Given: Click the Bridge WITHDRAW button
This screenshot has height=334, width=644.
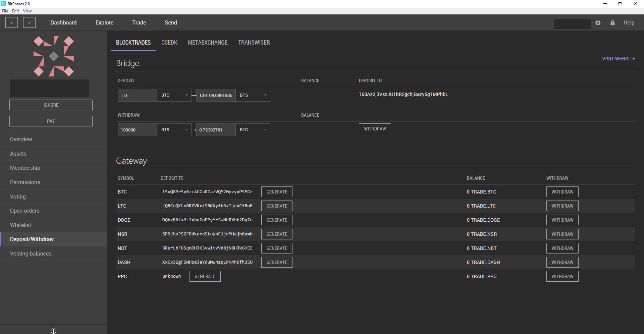Looking at the screenshot, I should [x=375, y=129].
